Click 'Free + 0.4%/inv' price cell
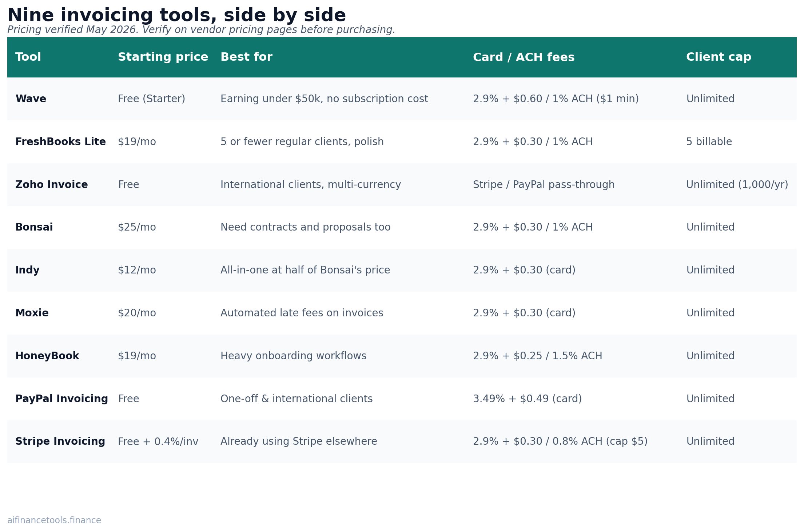Viewport: 804px width, 532px height. [158, 441]
